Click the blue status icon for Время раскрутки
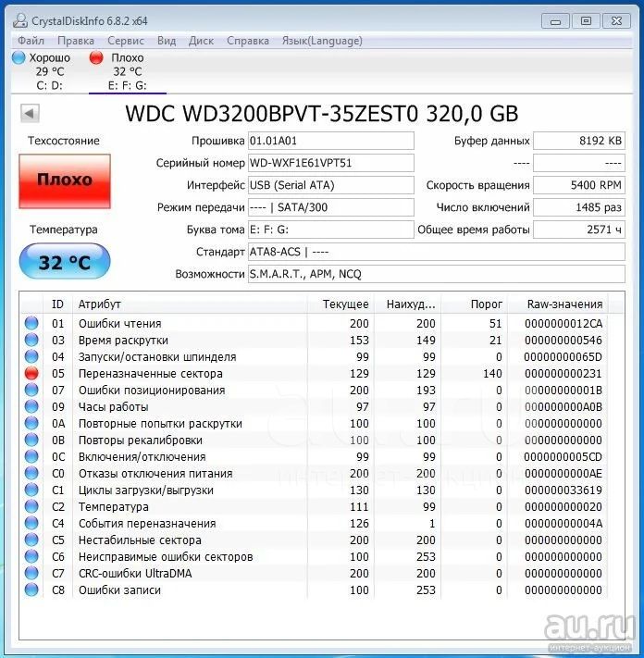This screenshot has height=658, width=644. coord(31,340)
